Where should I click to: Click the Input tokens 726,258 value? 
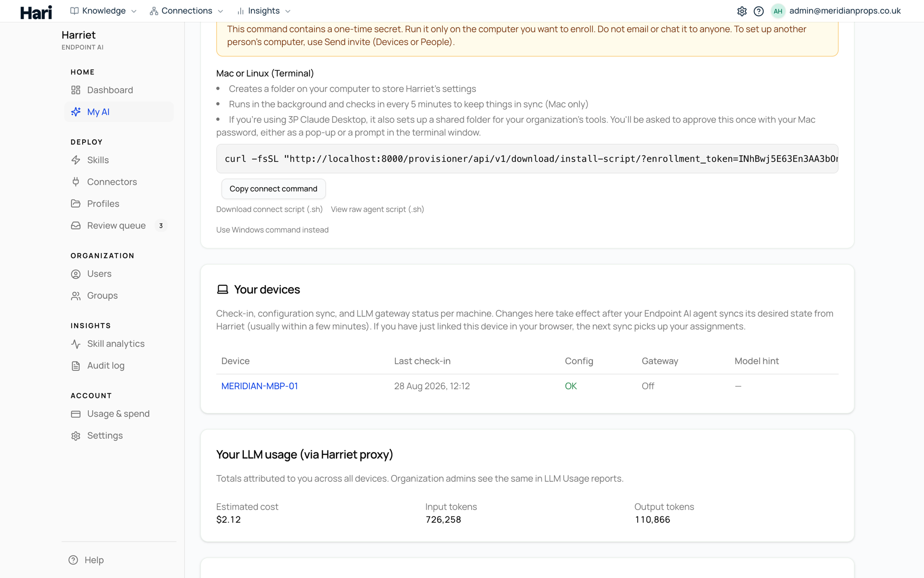pos(443,520)
